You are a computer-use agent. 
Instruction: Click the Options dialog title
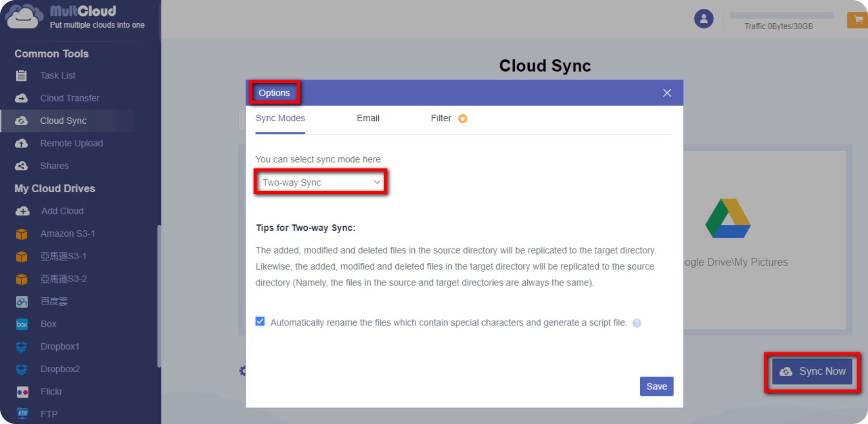[274, 93]
